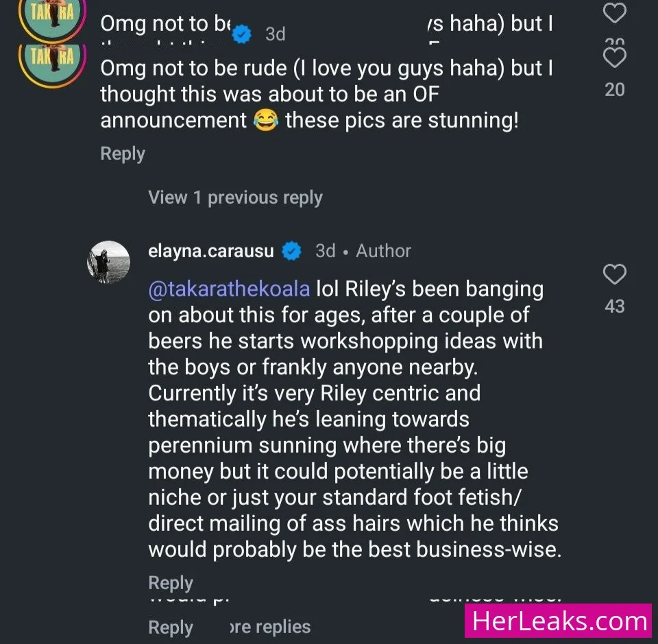View likes by clicking the 20 count
Image resolution: width=658 pixels, height=644 pixels.
[615, 90]
